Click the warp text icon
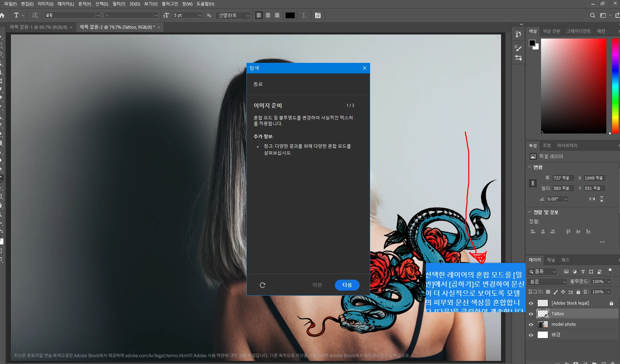 [x=304, y=15]
